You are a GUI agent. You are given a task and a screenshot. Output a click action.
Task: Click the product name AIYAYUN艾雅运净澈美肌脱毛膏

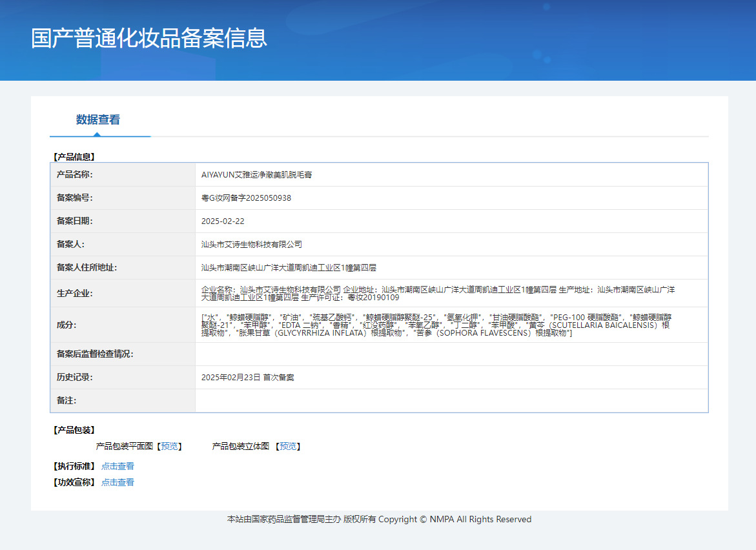point(257,175)
